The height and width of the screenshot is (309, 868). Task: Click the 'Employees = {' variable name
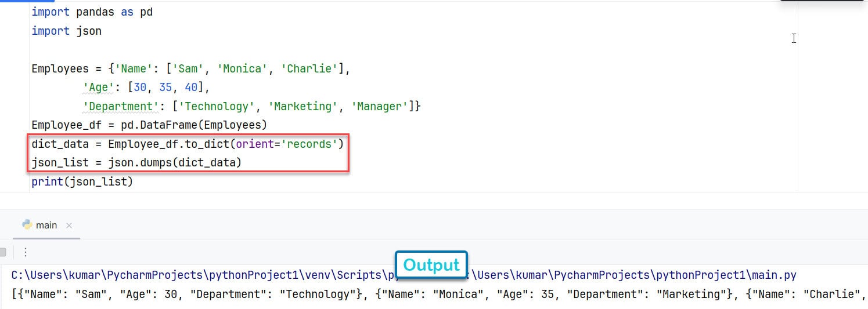click(x=60, y=68)
